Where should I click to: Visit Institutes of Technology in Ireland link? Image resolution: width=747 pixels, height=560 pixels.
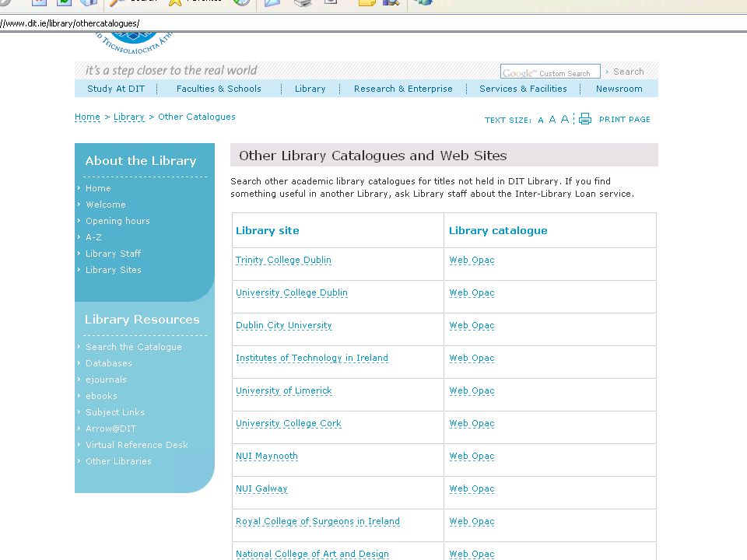311,358
